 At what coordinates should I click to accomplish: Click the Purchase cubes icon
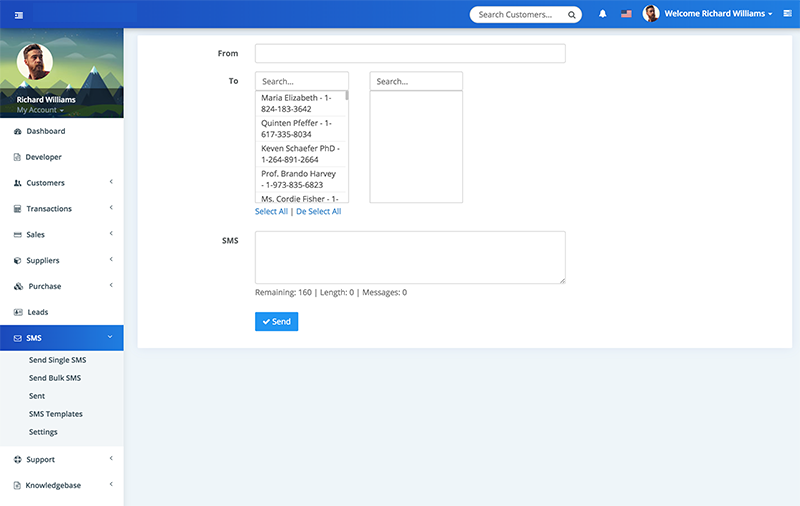[x=18, y=286]
